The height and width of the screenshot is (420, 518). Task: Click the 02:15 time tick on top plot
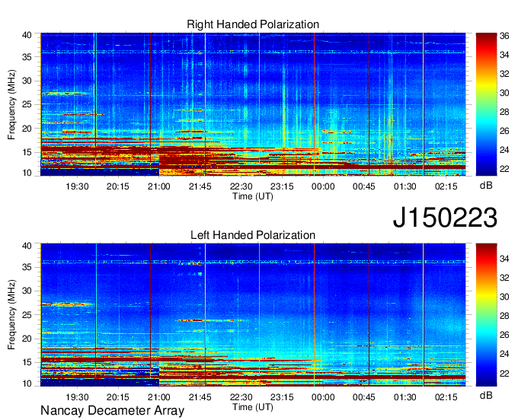(446, 186)
